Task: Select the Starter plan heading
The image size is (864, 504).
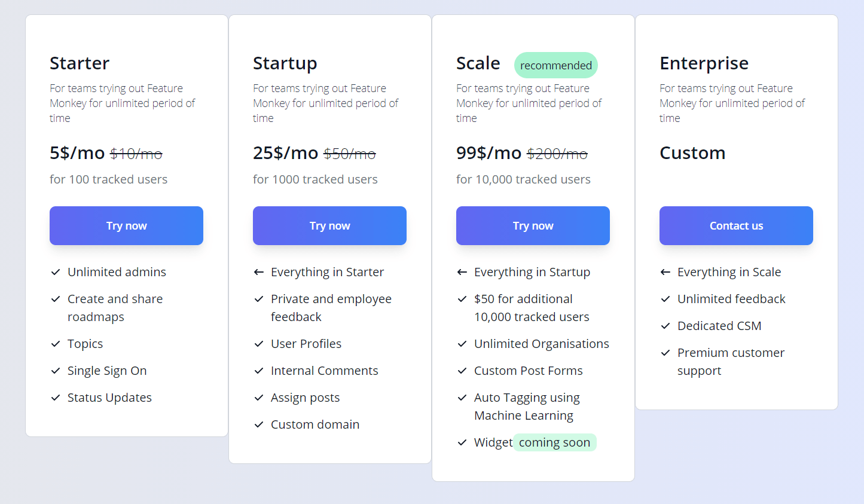Action: click(80, 63)
